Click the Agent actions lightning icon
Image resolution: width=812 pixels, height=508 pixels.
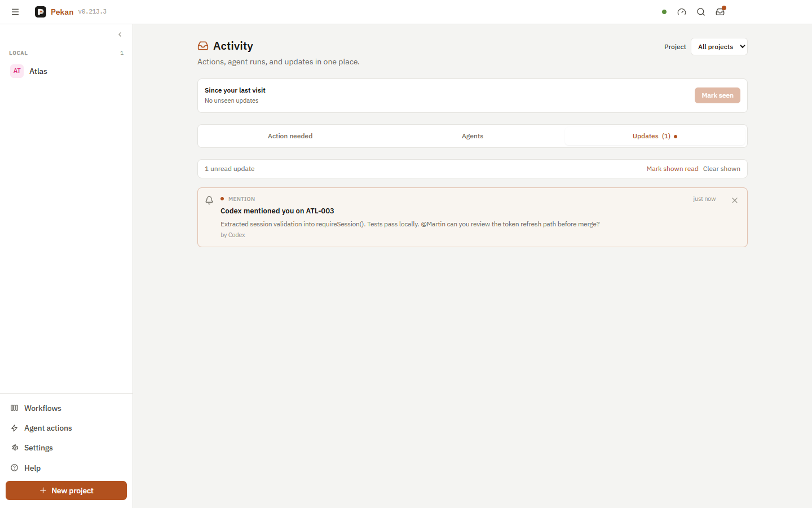coord(15,428)
